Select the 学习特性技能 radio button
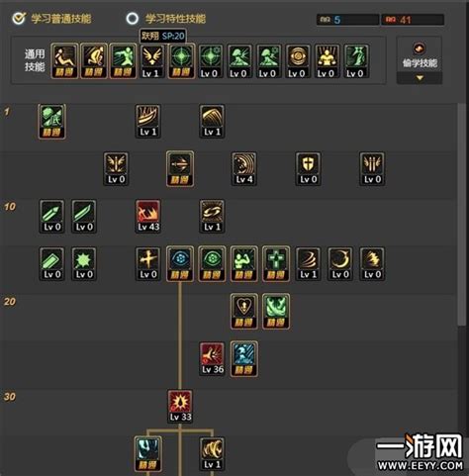Image resolution: width=469 pixels, height=476 pixels. (133, 19)
